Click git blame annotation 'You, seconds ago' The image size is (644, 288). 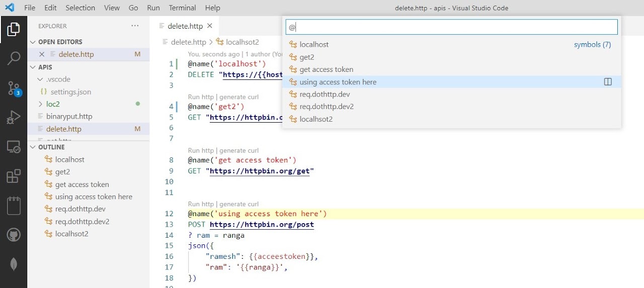click(x=214, y=54)
